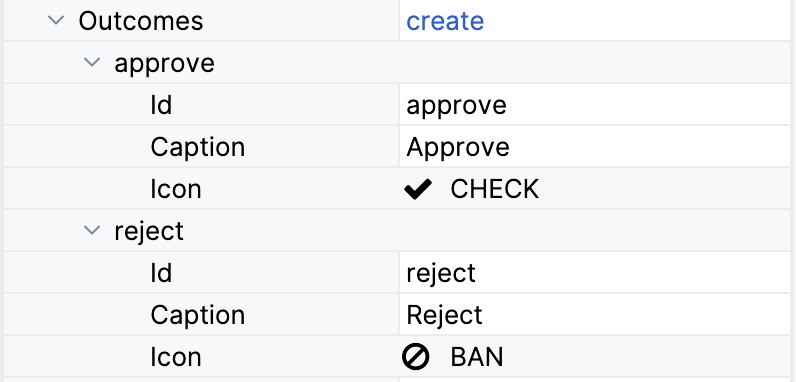Select the reject tree node label
This screenshot has height=382, width=796.
[x=149, y=232]
